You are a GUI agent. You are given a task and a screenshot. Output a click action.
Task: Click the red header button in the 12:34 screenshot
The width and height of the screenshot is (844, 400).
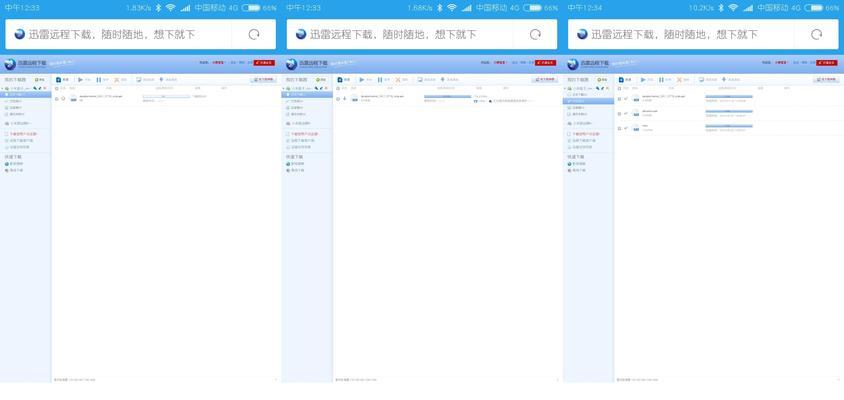[x=827, y=63]
